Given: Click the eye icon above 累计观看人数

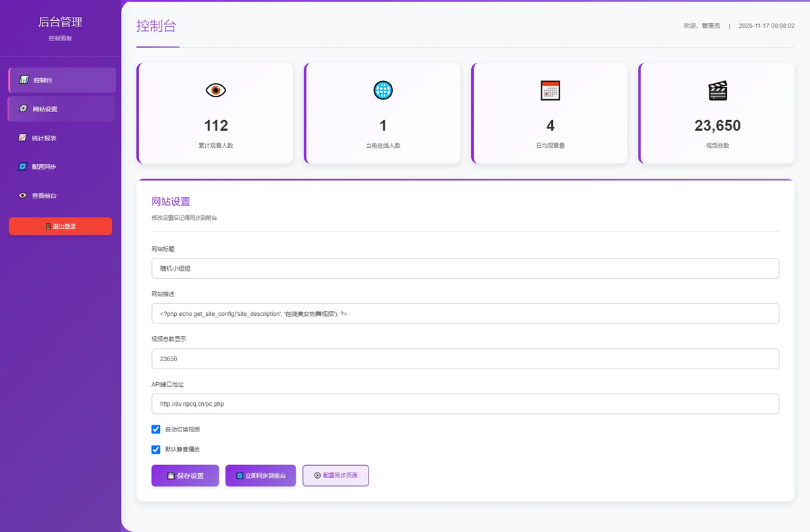Looking at the screenshot, I should tap(215, 90).
